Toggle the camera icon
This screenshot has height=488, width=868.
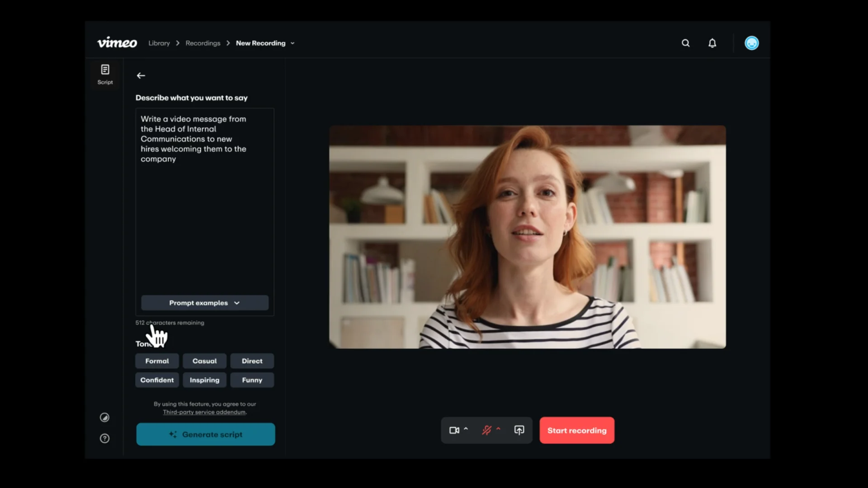click(454, 430)
